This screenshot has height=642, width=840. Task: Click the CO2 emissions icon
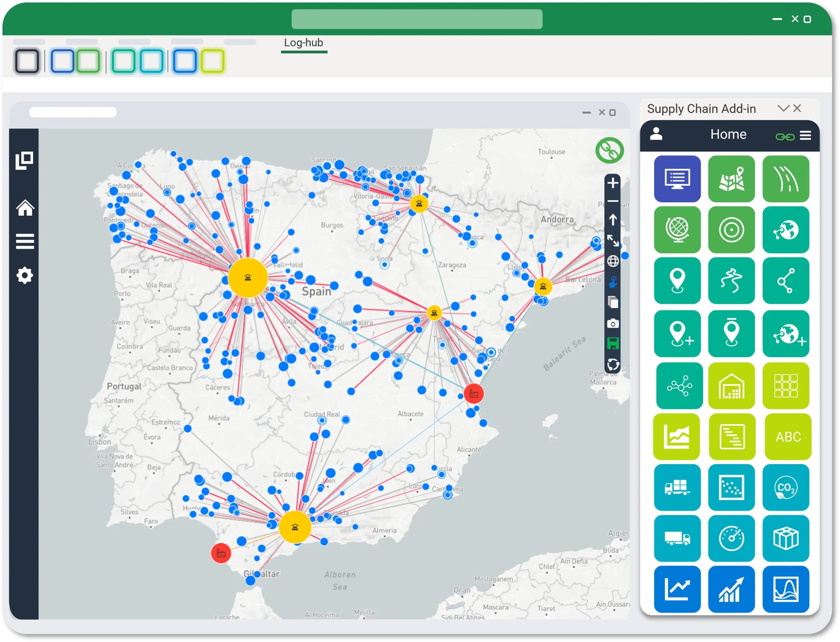pos(786,488)
